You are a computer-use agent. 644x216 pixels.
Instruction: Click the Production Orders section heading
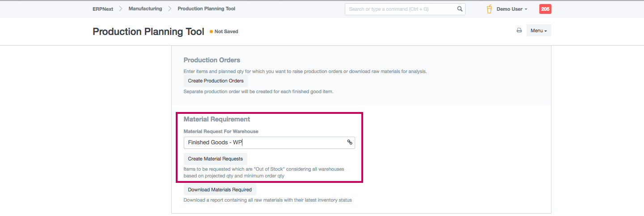212,60
